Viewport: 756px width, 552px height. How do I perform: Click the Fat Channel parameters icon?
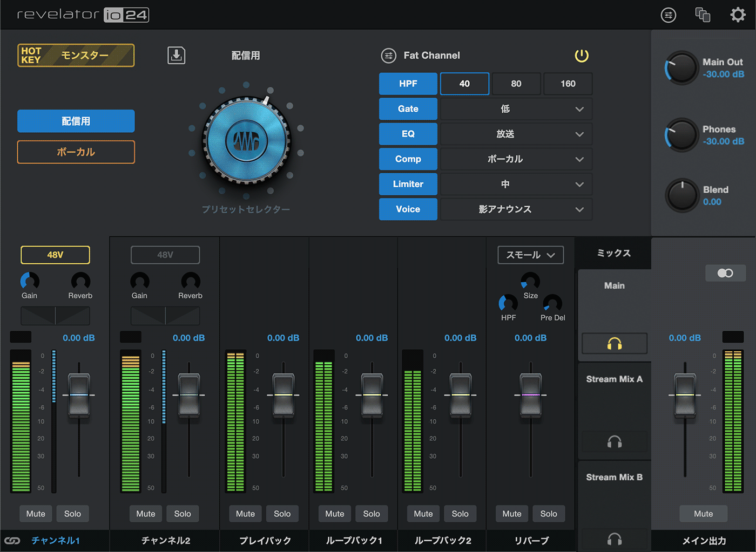(388, 55)
